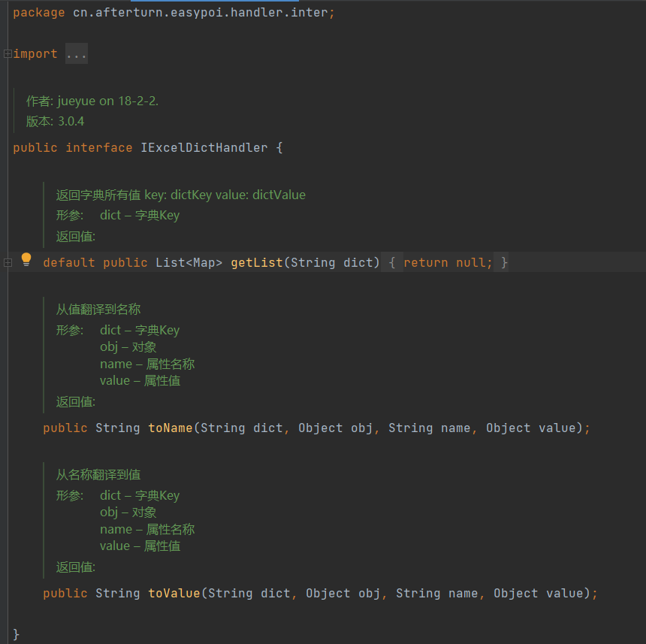This screenshot has width=646, height=644.
Task: Click the package name cn.afterturn.easypoi.handler.inter
Action: click(x=200, y=13)
